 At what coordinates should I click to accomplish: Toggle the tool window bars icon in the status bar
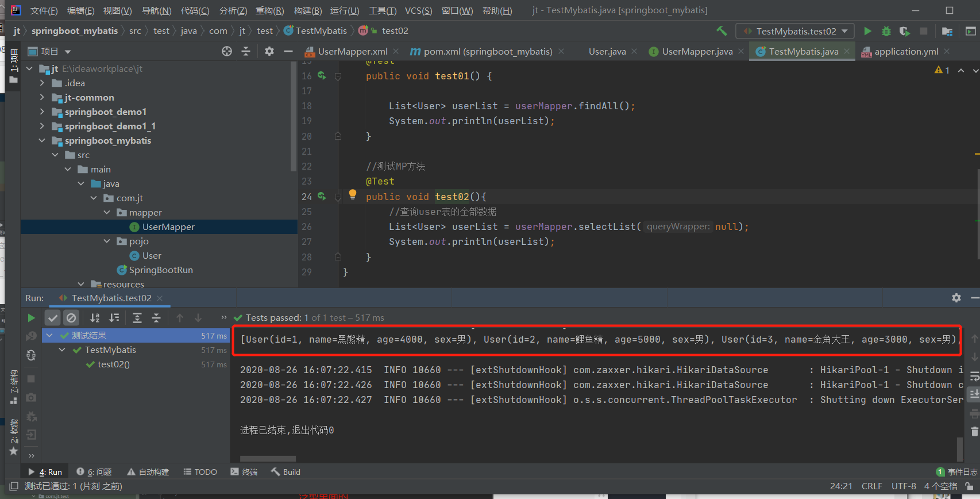(14, 486)
